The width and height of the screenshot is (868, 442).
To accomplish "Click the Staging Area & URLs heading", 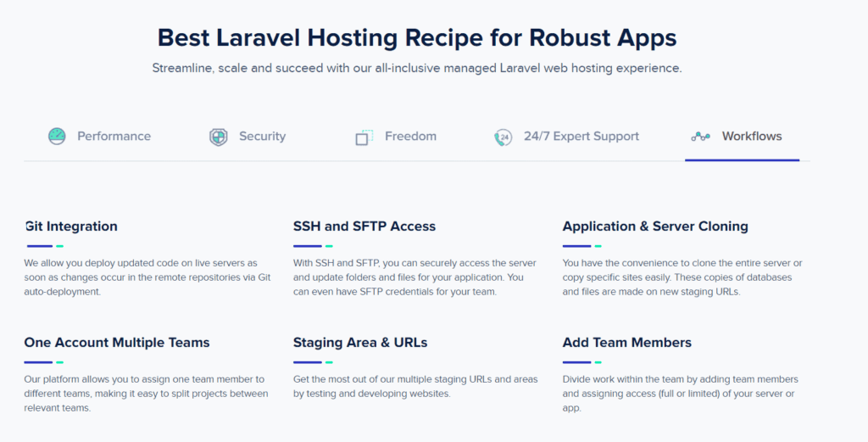I will 360,342.
